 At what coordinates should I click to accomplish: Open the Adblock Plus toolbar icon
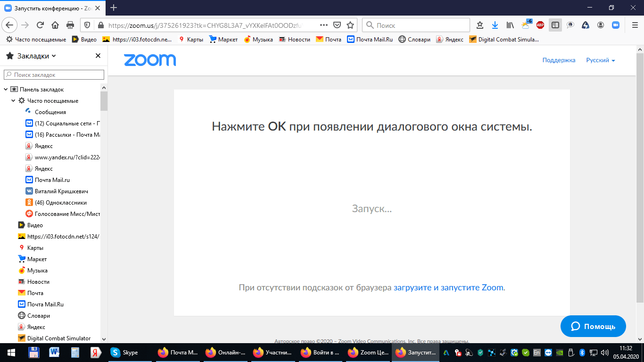click(x=540, y=25)
